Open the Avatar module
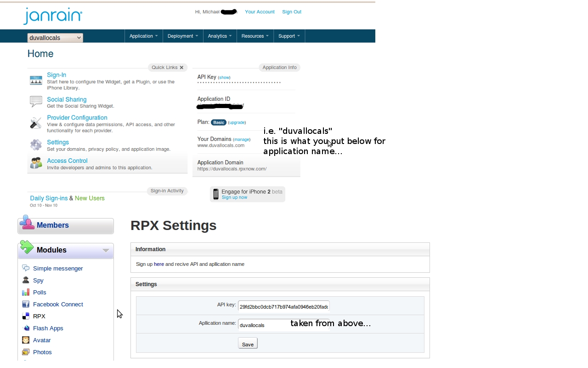Screen dimensions: 588x368 42,340
